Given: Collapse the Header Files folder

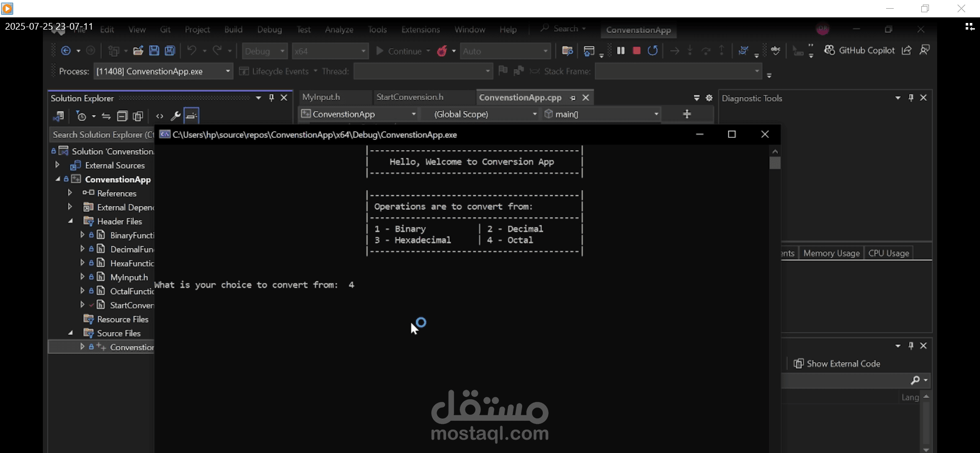Looking at the screenshot, I should 70,221.
